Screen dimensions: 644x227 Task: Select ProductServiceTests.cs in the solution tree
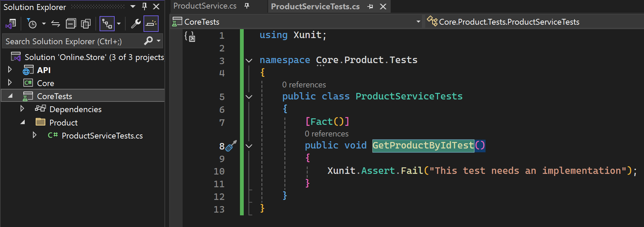point(102,135)
